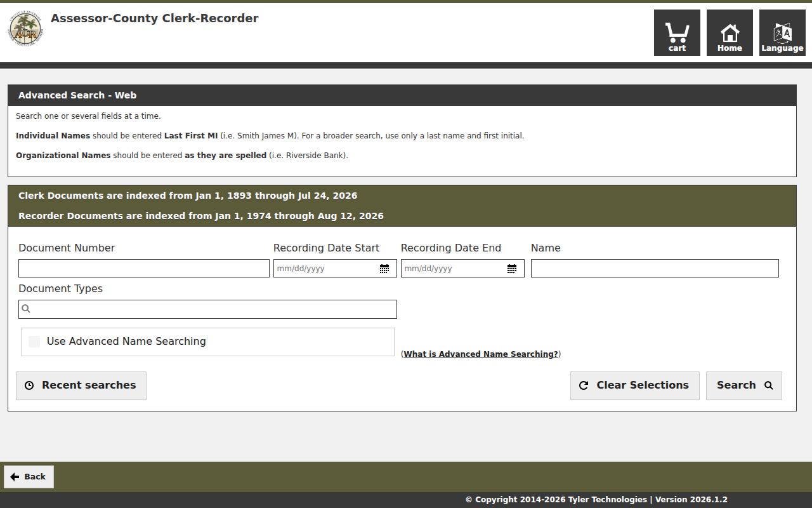This screenshot has height=508, width=812.
Task: Click the Use Advanced Name Searching label
Action: (126, 342)
